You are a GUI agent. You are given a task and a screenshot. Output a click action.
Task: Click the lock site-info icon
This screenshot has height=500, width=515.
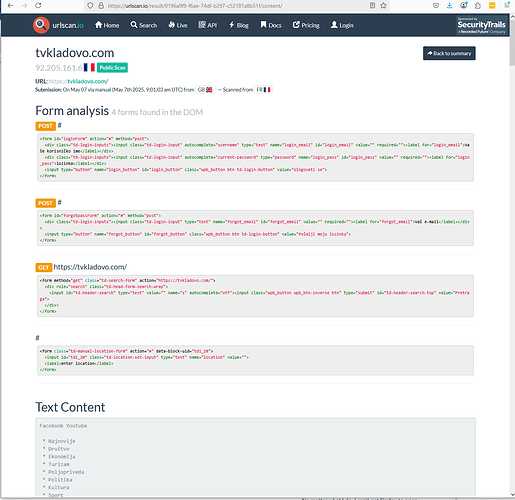coord(101,6)
